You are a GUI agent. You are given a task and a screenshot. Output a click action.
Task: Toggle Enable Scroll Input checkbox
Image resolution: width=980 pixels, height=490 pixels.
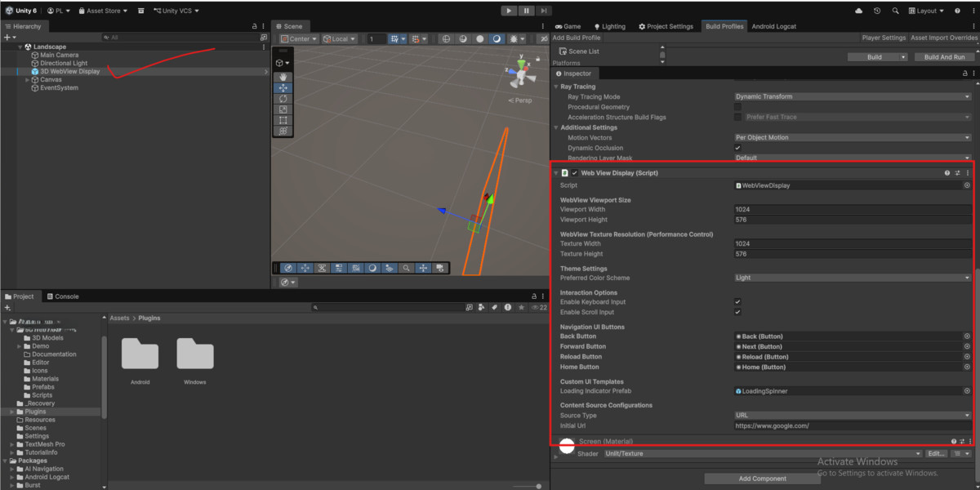pyautogui.click(x=737, y=312)
